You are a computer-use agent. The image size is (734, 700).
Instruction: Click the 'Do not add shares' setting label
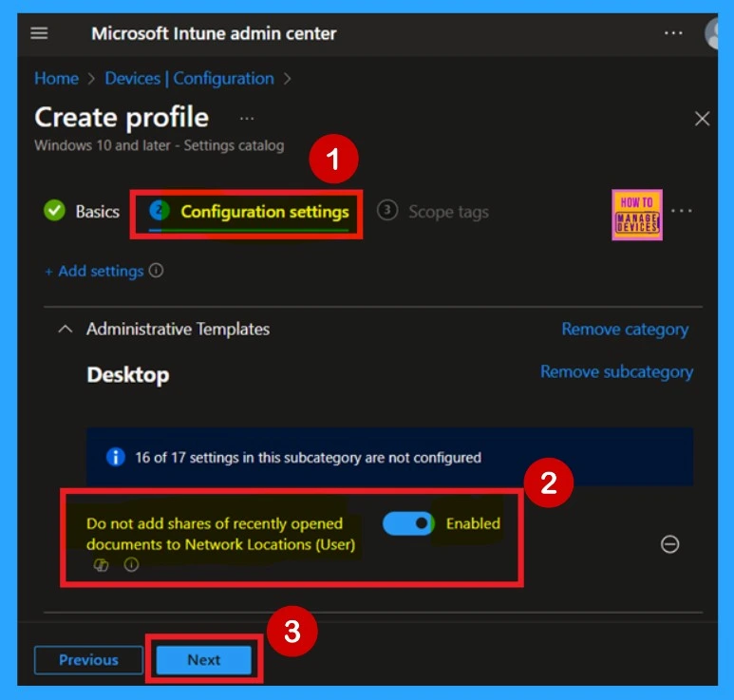coord(220,534)
